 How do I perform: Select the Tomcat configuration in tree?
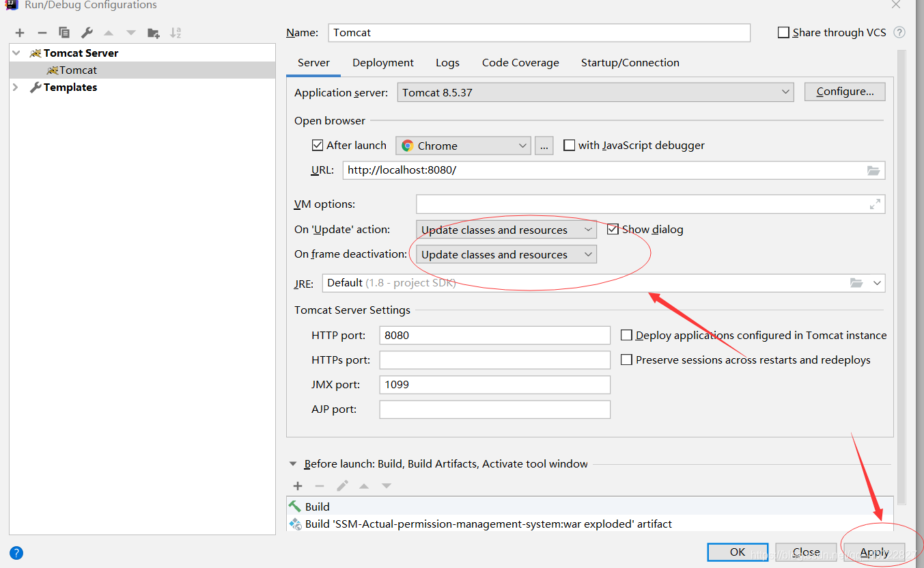[x=142, y=70]
